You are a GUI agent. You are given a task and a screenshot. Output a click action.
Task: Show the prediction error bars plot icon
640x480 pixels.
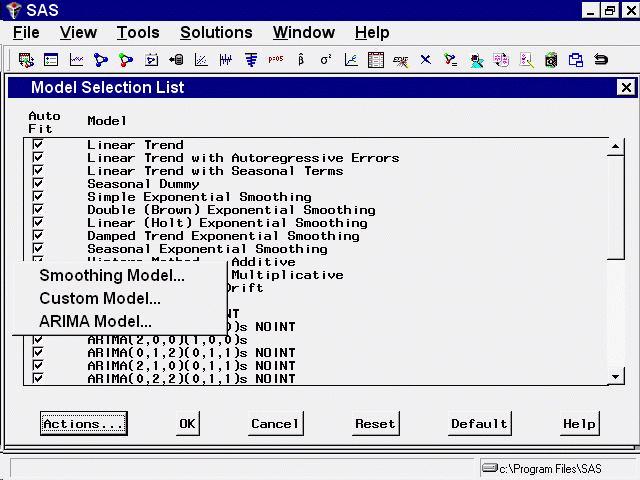(x=226, y=60)
